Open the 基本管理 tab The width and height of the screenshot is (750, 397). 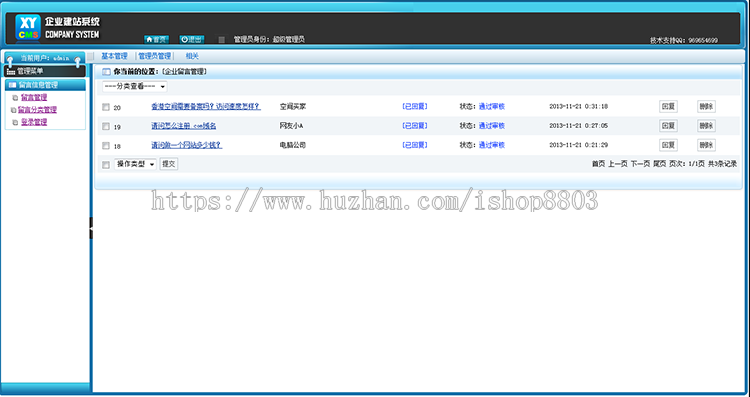click(x=114, y=56)
